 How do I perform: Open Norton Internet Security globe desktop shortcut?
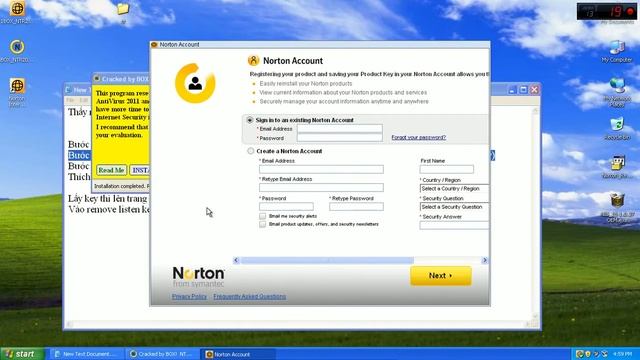[x=17, y=92]
